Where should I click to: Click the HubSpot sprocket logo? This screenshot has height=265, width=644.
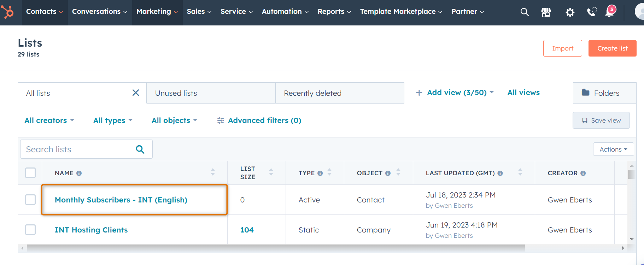click(x=7, y=12)
